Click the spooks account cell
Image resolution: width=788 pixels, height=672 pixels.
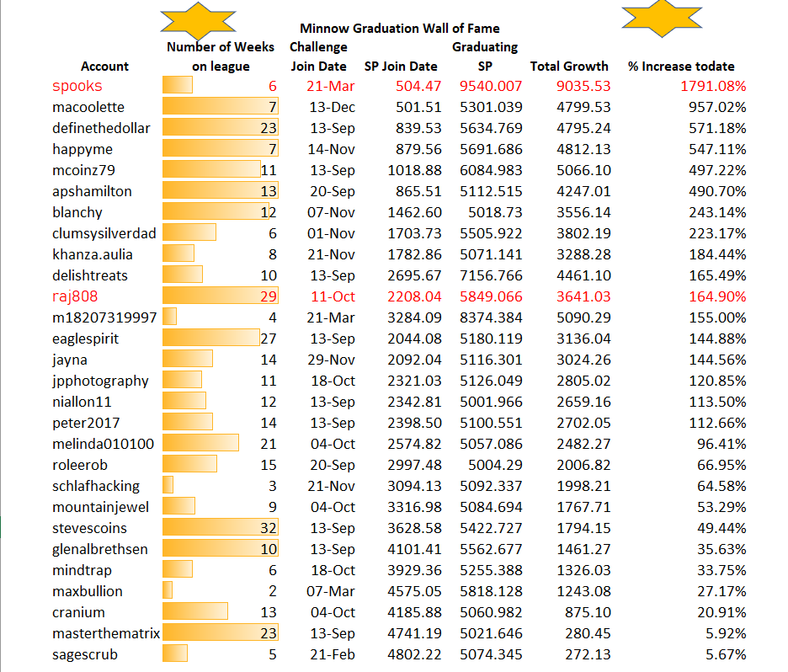click(77, 86)
